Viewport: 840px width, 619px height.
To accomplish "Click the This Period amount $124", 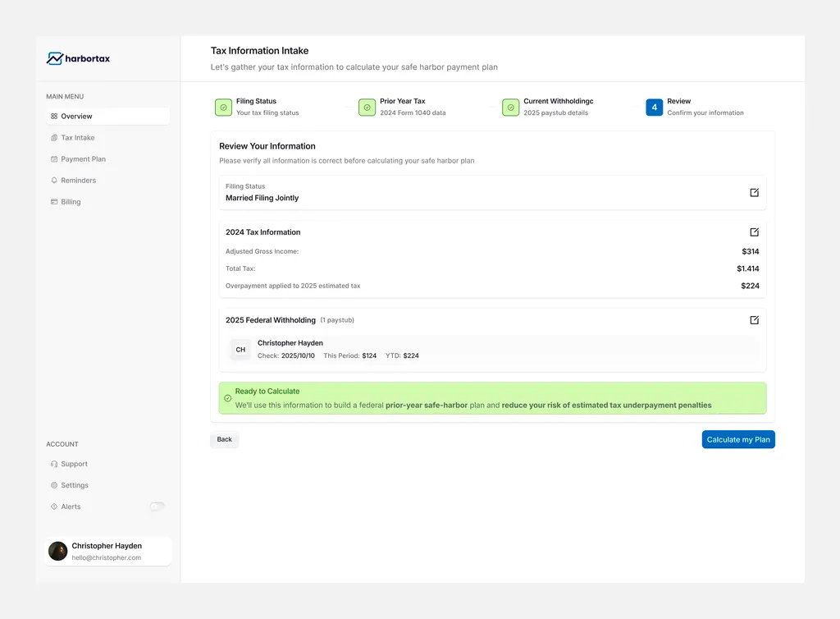I will [x=369, y=355].
